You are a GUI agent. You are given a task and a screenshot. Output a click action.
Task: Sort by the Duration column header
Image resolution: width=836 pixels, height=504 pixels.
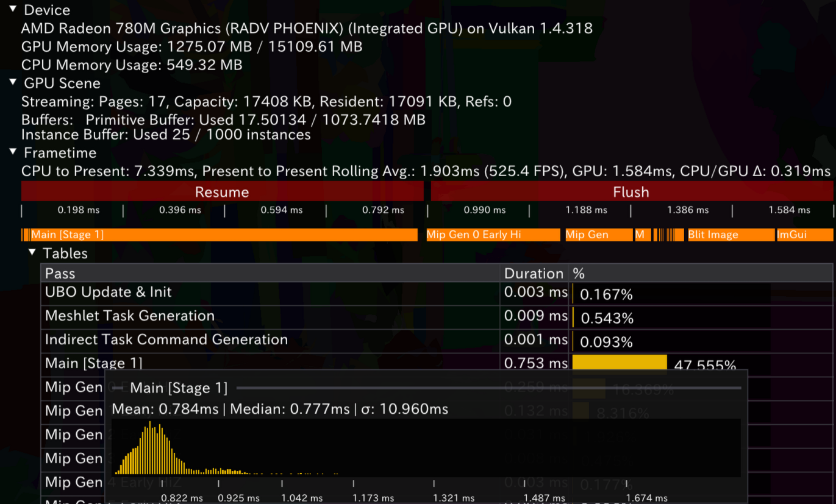click(x=534, y=274)
